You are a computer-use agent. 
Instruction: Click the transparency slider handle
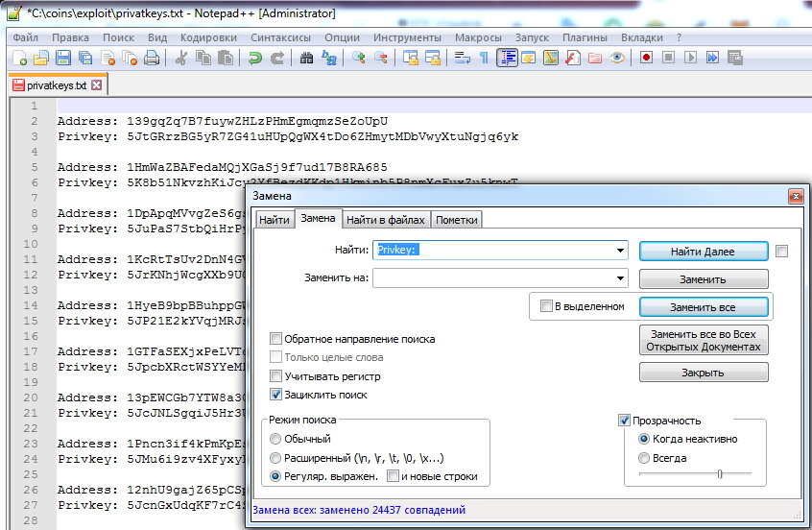(720, 473)
